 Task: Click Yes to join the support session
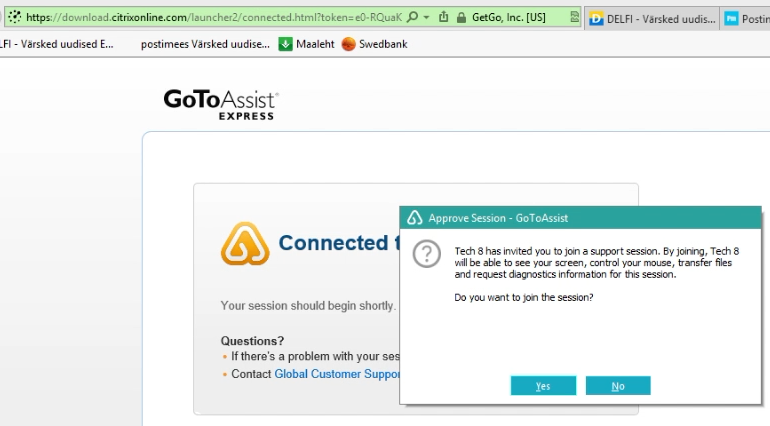(543, 386)
